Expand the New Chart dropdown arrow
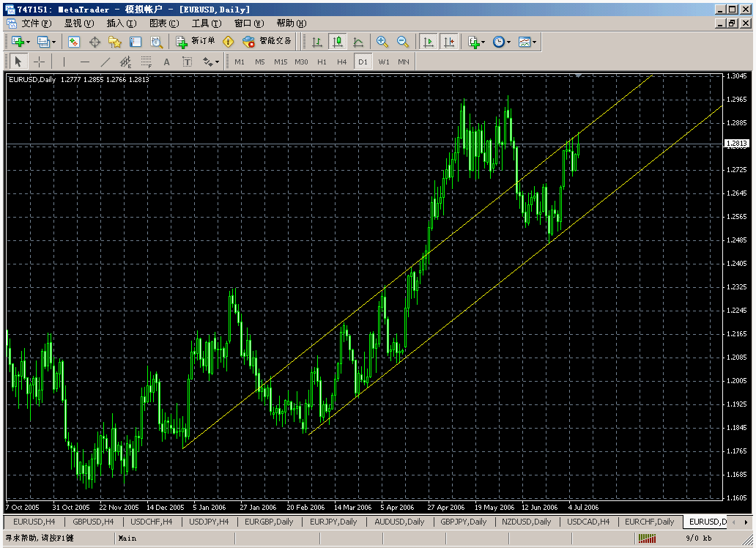The image size is (756, 548). pos(28,42)
